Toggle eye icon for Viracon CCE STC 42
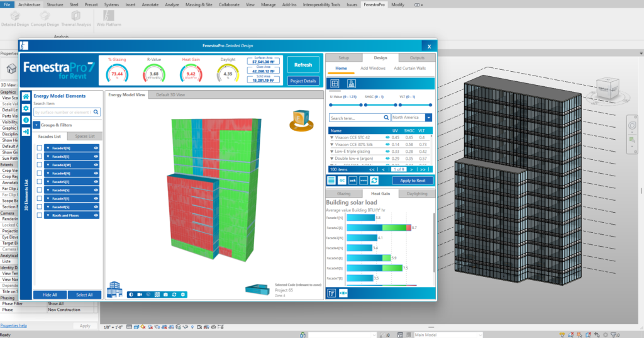This screenshot has height=338, width=644. 387,137
